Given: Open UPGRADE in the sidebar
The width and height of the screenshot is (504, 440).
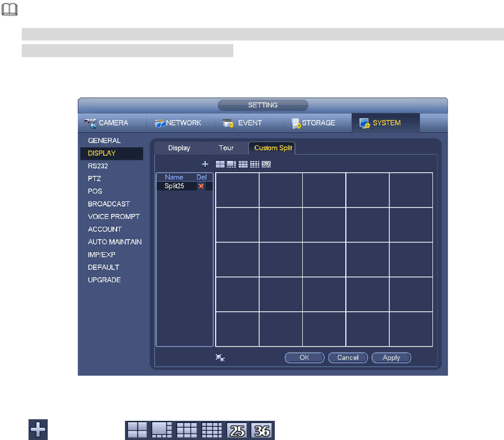Looking at the screenshot, I should [104, 280].
